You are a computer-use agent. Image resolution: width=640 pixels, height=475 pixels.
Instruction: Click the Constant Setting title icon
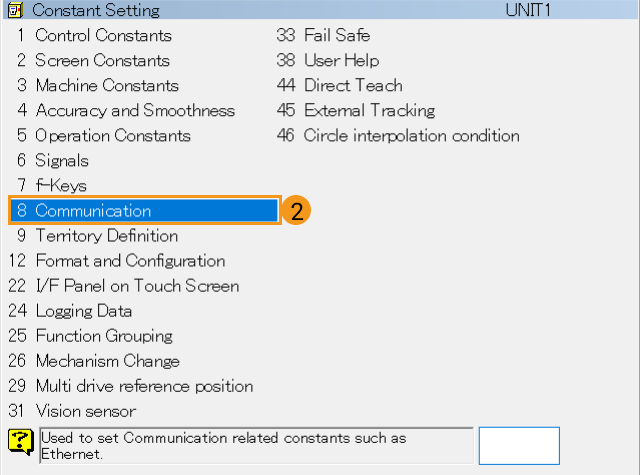pos(15,11)
